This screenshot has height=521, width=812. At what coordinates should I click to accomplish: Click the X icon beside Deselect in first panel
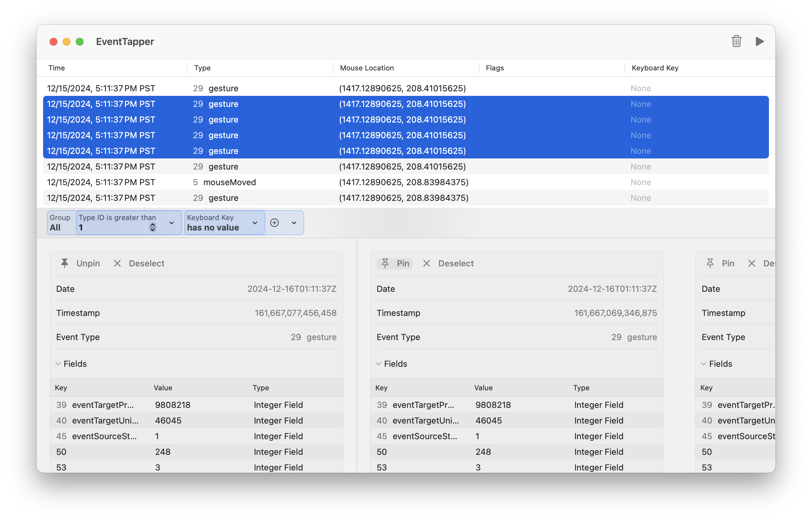[117, 263]
